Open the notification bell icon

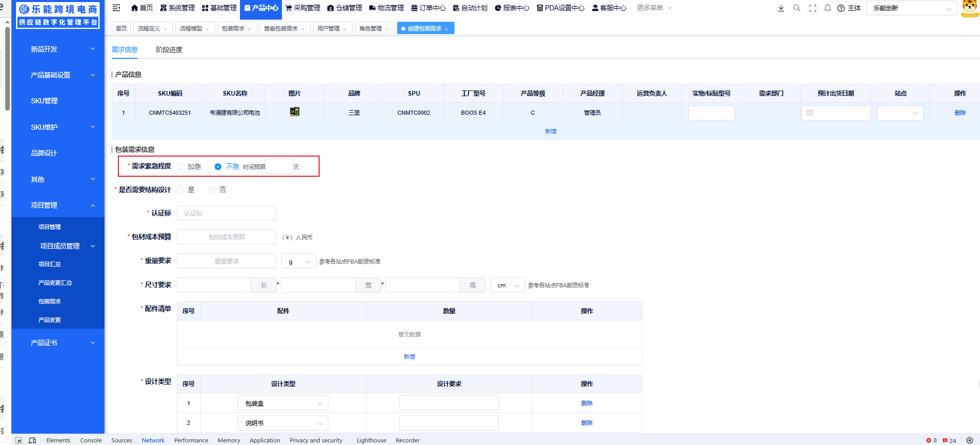pos(827,8)
